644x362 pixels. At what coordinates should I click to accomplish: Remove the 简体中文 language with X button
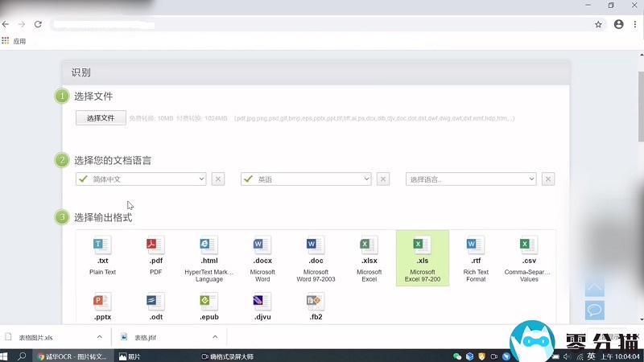[218, 179]
